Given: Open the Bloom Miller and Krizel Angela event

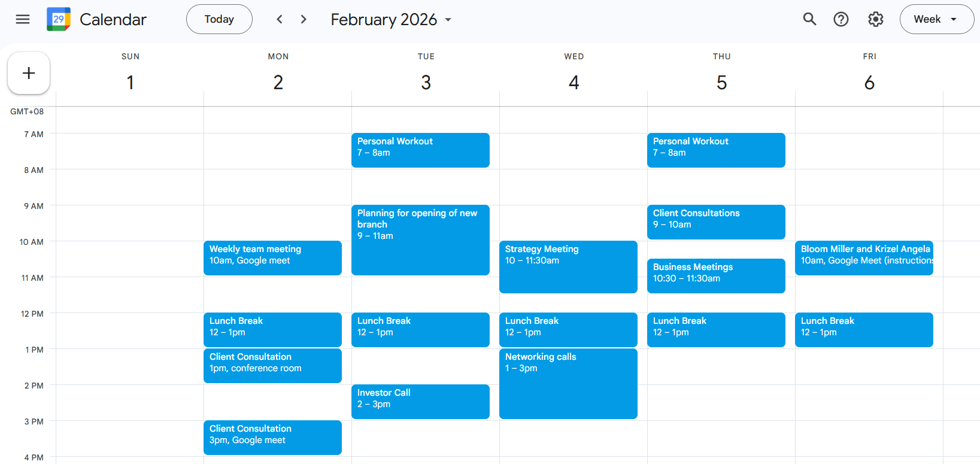Looking at the screenshot, I should tap(864, 257).
